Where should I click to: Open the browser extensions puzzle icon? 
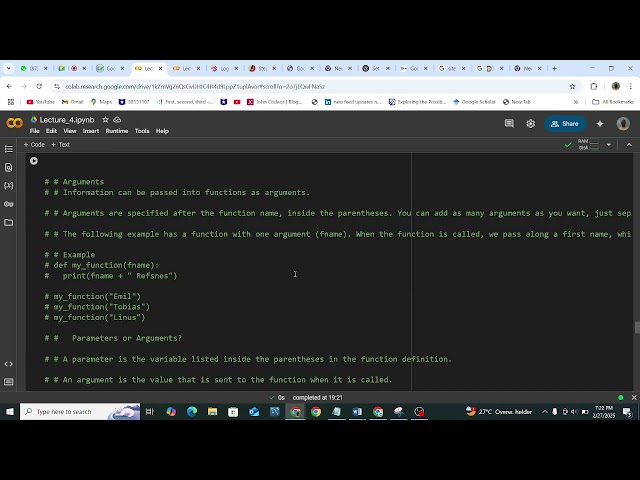click(593, 86)
